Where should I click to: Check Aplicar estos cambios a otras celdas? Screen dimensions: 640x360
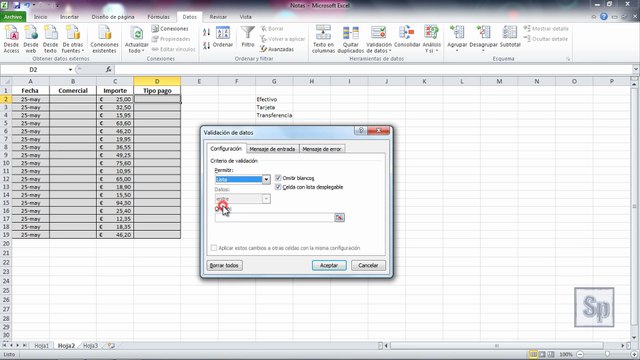[214, 248]
